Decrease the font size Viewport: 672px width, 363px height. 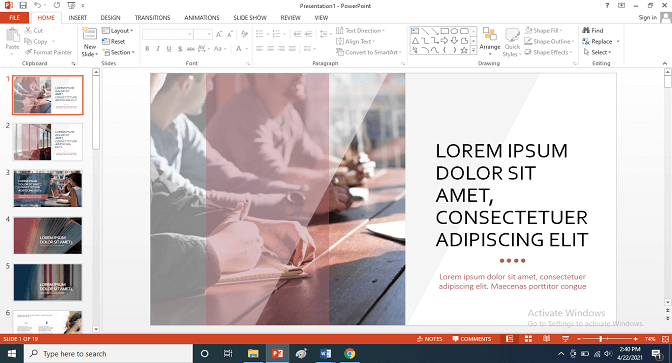click(x=230, y=34)
